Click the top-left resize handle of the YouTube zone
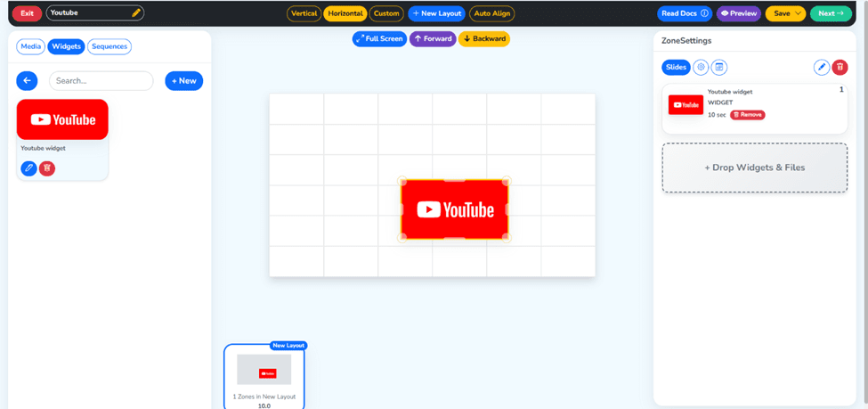868x409 pixels. [x=402, y=181]
